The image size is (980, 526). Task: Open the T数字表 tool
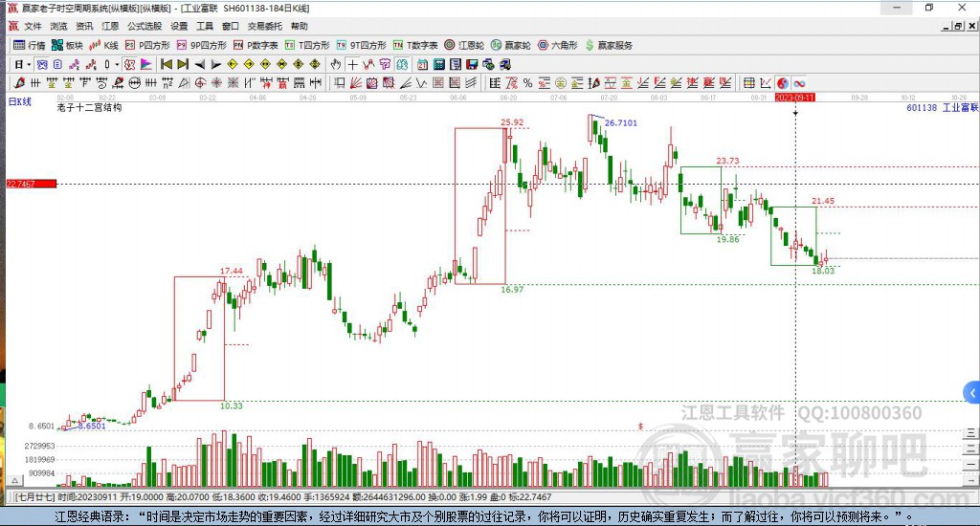tap(415, 45)
